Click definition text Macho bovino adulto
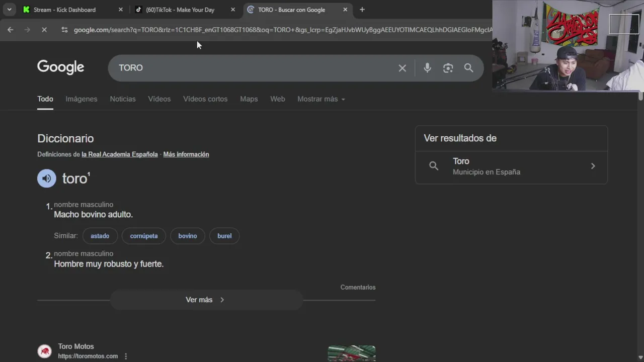 [x=94, y=215]
